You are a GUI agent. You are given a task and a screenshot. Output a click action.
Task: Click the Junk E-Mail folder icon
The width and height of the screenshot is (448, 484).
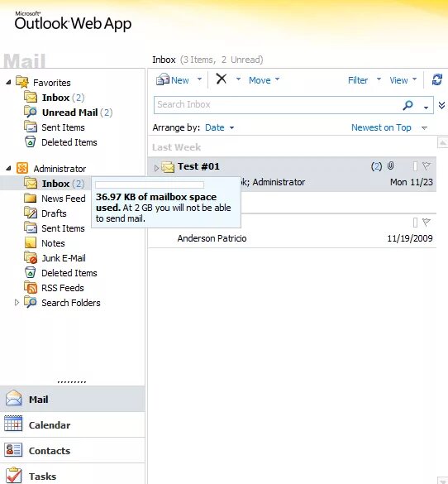point(31,257)
